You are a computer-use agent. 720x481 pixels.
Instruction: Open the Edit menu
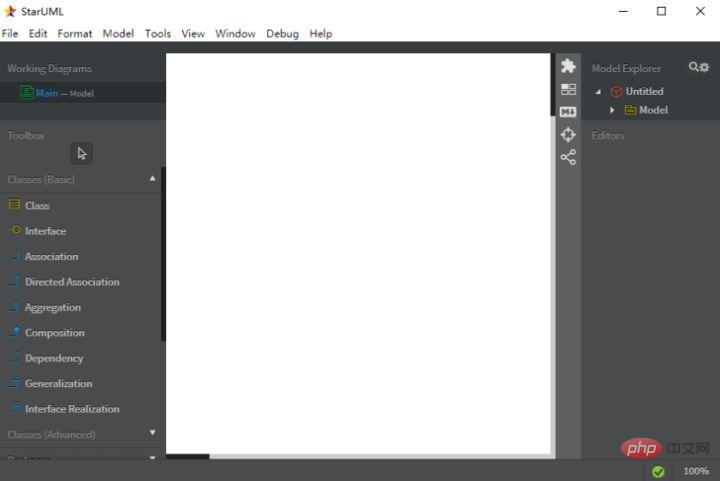click(x=38, y=34)
